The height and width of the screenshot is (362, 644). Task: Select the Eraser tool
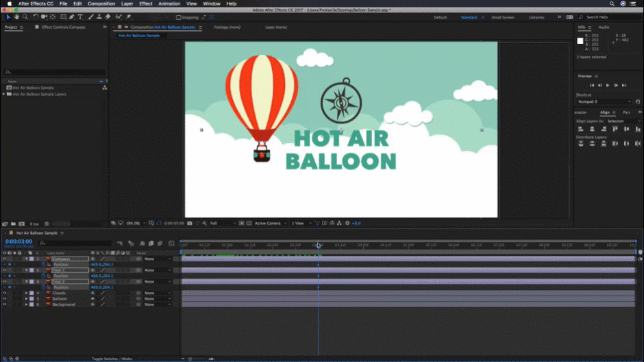pos(108,17)
